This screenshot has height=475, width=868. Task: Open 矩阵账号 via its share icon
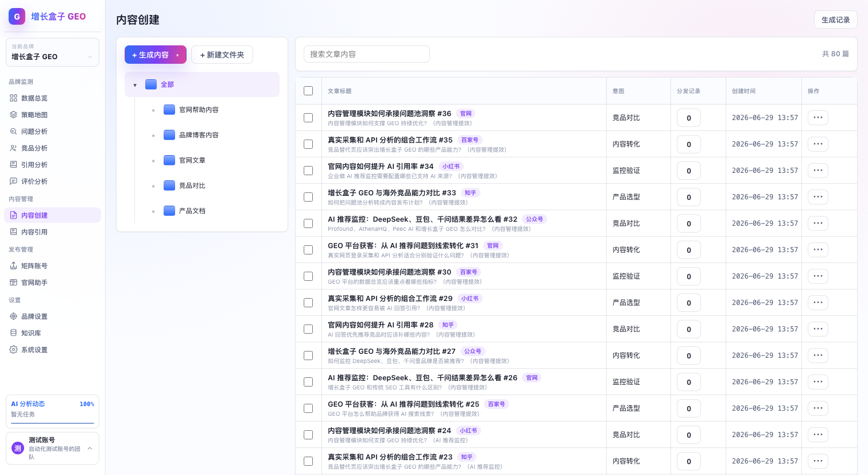(x=13, y=266)
